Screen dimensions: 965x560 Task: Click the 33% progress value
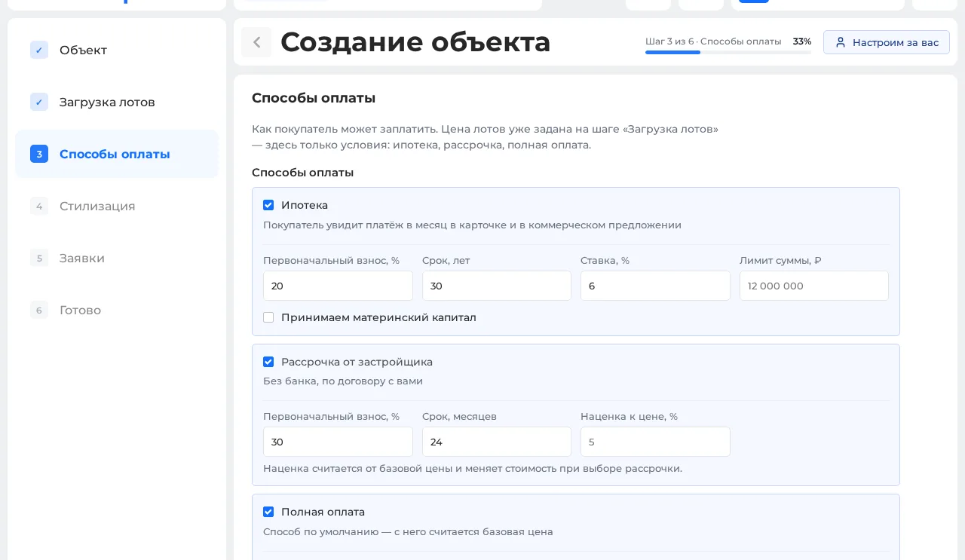(x=802, y=41)
